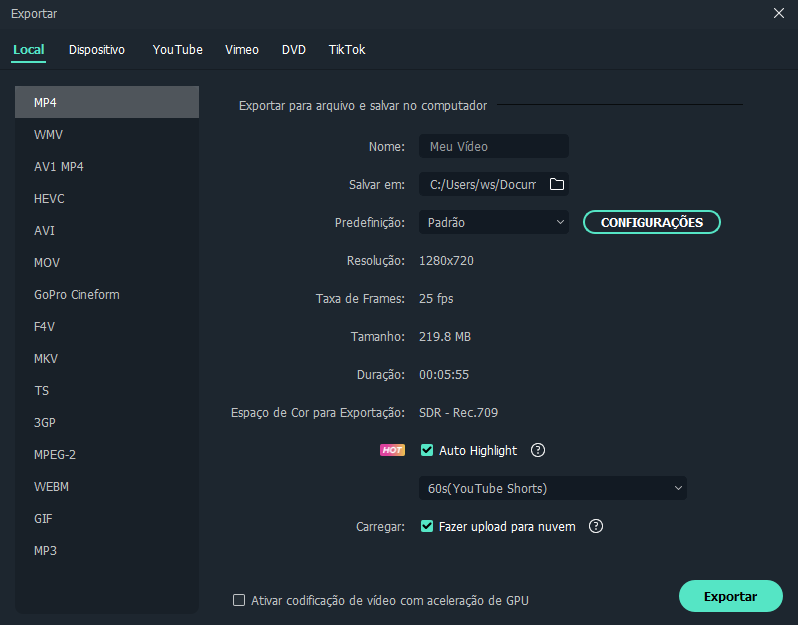Click the Auto Highlight label text
This screenshot has height=625, width=798.
tap(478, 450)
